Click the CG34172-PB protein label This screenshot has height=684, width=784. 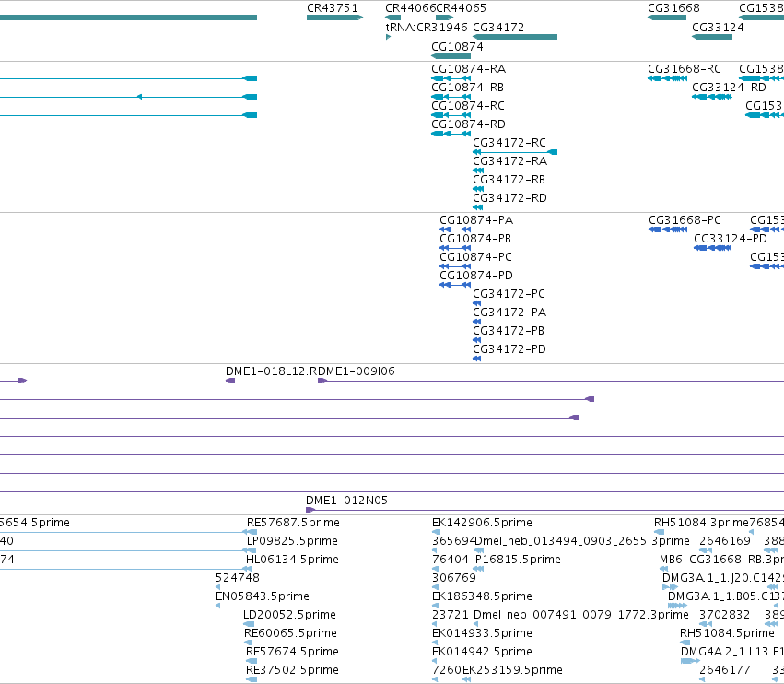pyautogui.click(x=509, y=331)
